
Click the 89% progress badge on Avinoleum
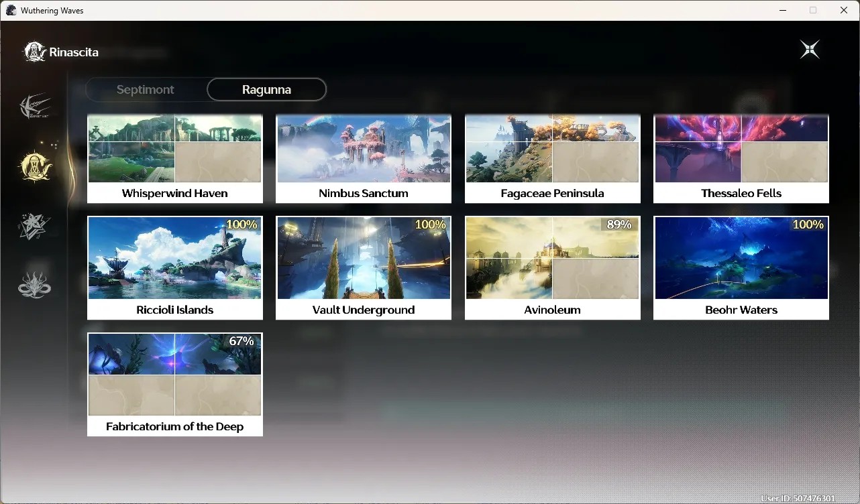(619, 225)
